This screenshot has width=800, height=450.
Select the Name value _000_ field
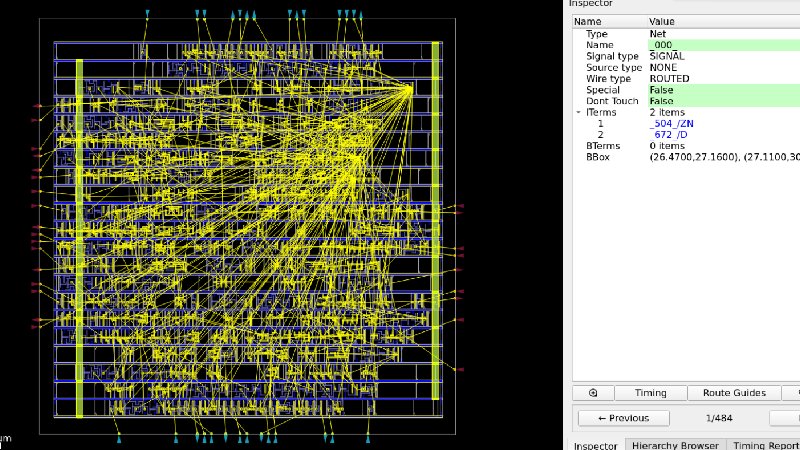pyautogui.click(x=723, y=45)
